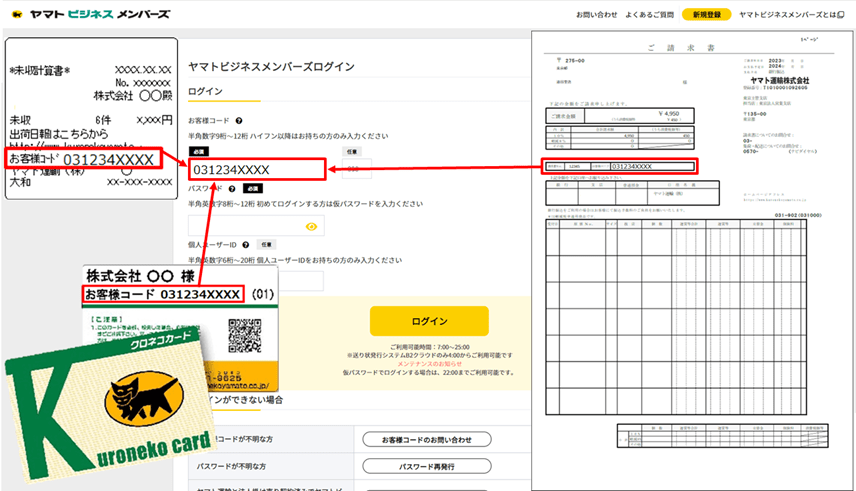Focus the password input field
856x491 pixels.
[256, 226]
